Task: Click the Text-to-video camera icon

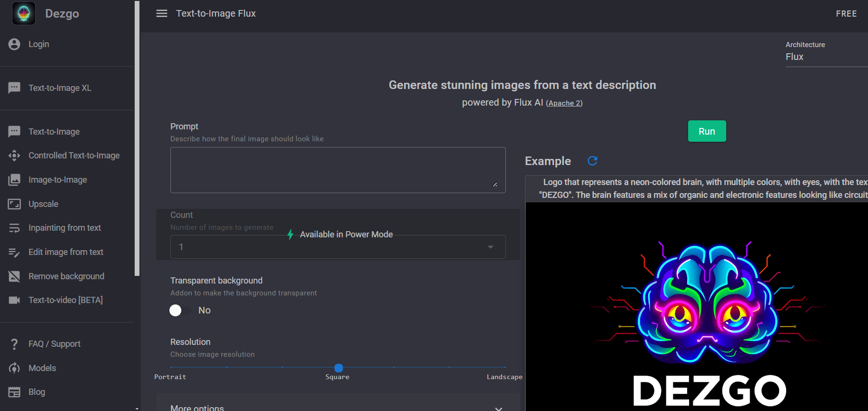Action: coord(14,300)
